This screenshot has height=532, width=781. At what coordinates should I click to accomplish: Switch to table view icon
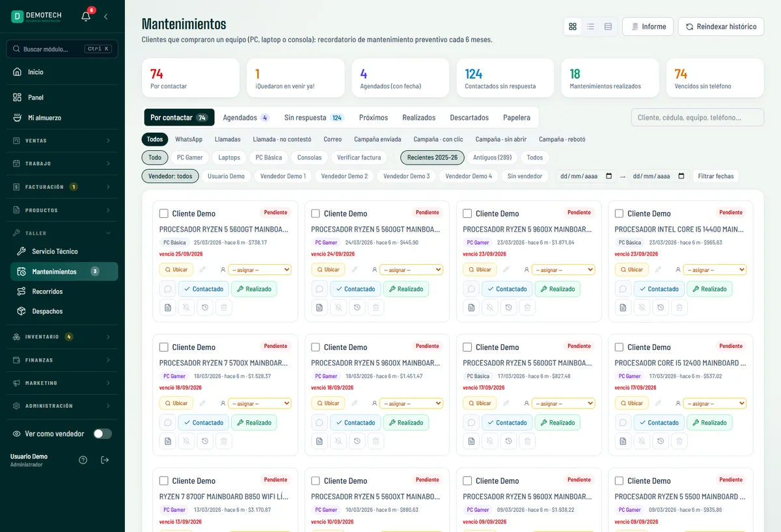coord(608,27)
